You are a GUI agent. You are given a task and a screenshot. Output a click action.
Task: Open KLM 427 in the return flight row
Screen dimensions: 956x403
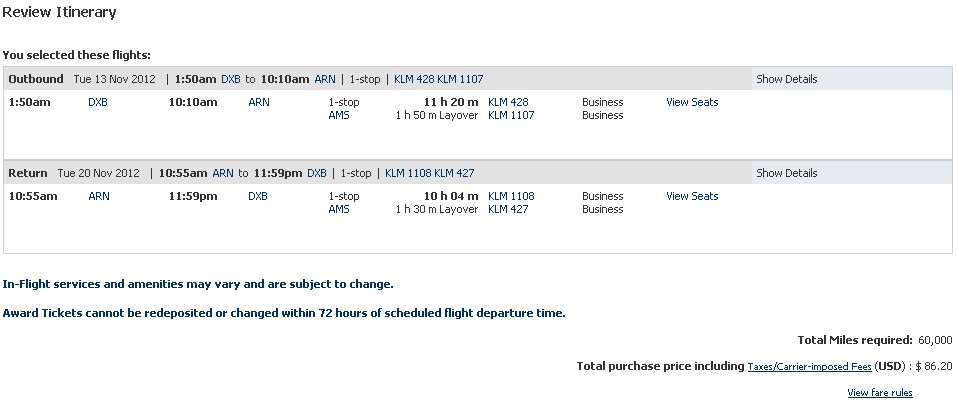tap(508, 209)
